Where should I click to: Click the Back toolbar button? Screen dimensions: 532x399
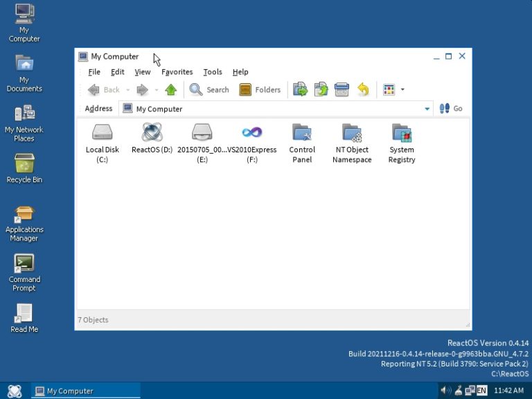coord(103,90)
